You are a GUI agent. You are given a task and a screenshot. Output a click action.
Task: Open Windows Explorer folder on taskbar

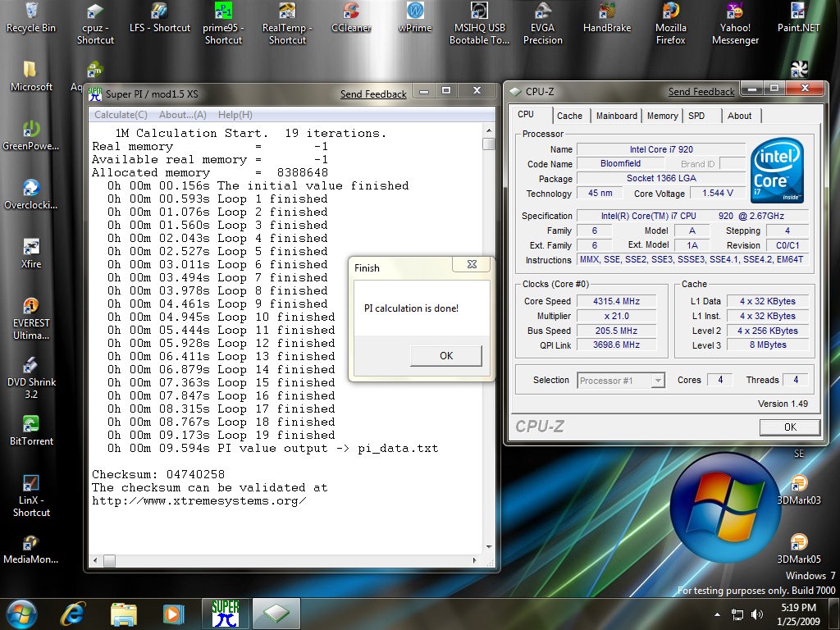(124, 614)
